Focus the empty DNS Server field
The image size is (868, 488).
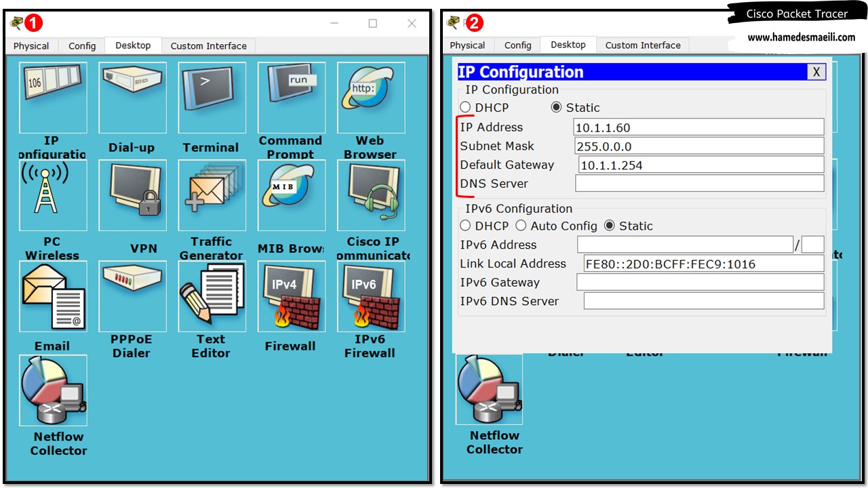700,183
